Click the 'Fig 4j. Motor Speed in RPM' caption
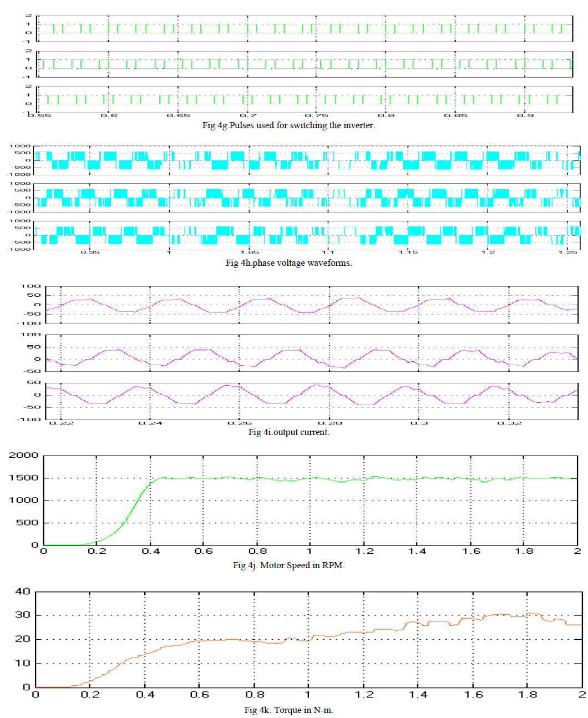 point(288,565)
